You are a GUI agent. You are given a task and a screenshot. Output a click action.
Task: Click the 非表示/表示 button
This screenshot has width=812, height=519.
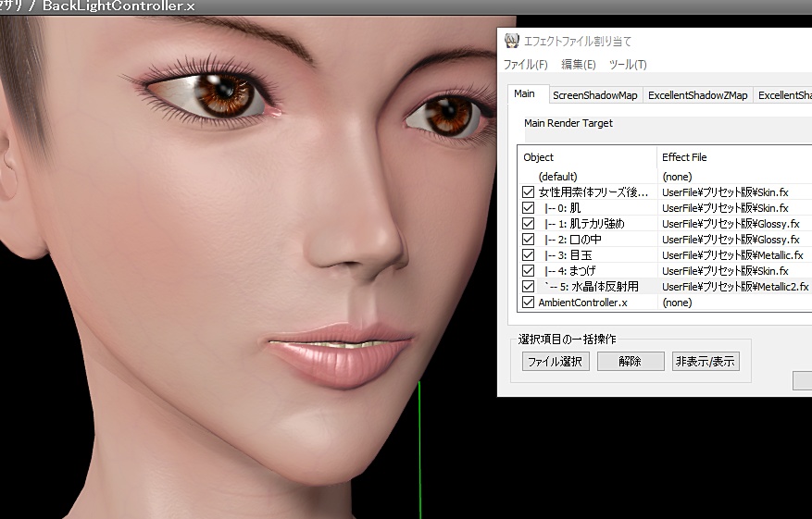[x=706, y=361]
